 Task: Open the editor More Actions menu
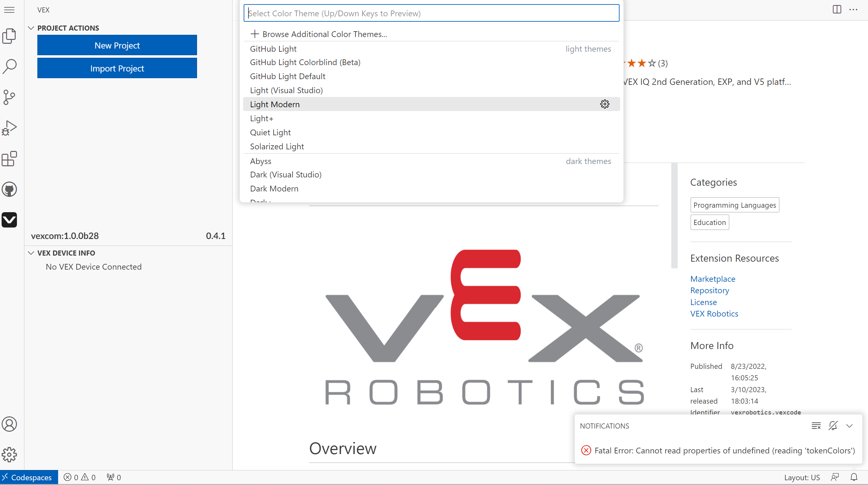(x=853, y=10)
